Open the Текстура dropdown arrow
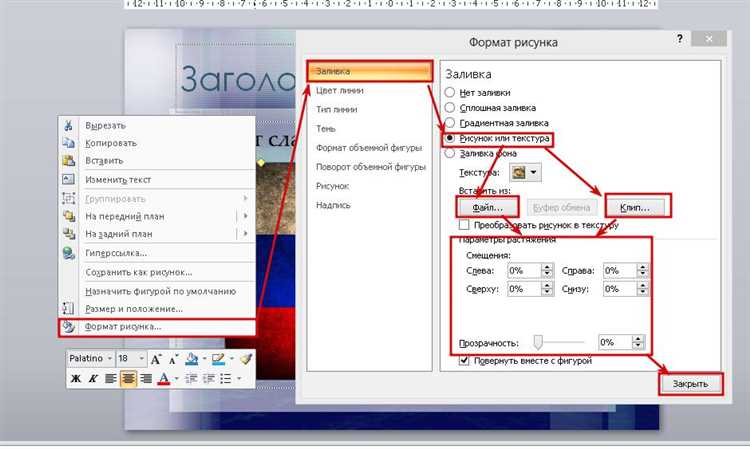This screenshot has height=449, width=750. click(x=534, y=172)
